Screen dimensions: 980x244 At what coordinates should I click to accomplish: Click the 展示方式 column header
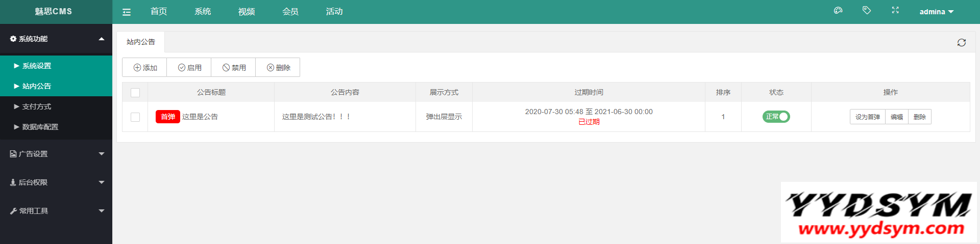pyautogui.click(x=444, y=92)
